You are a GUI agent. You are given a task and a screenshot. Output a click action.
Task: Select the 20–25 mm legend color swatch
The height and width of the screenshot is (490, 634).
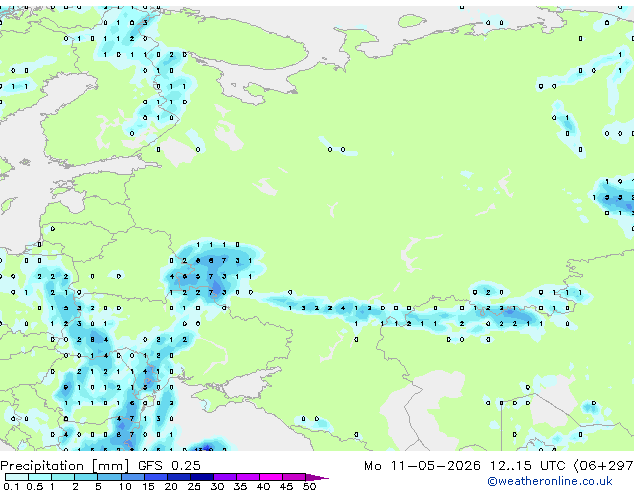coord(179,477)
